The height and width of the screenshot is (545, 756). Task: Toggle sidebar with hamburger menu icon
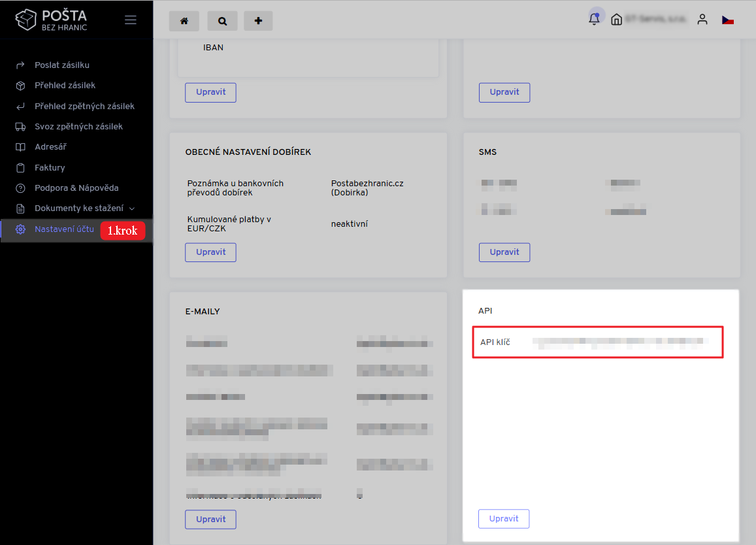point(131,20)
